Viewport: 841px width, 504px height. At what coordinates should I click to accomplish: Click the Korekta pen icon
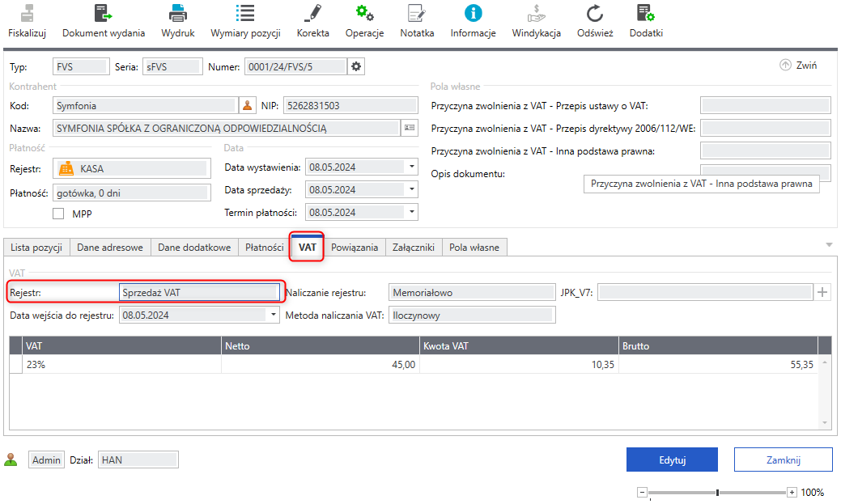(312, 15)
